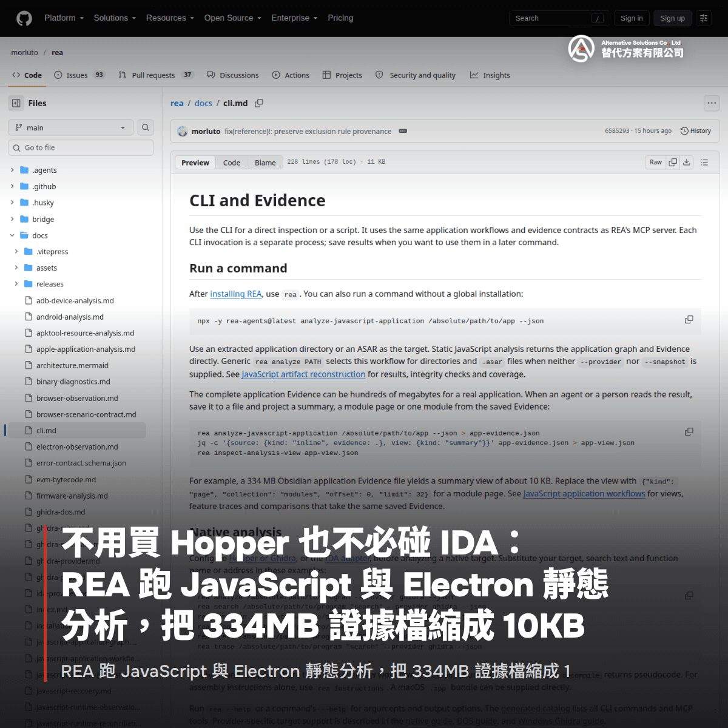
Task: Expand the Open Source menu
Action: click(232, 18)
